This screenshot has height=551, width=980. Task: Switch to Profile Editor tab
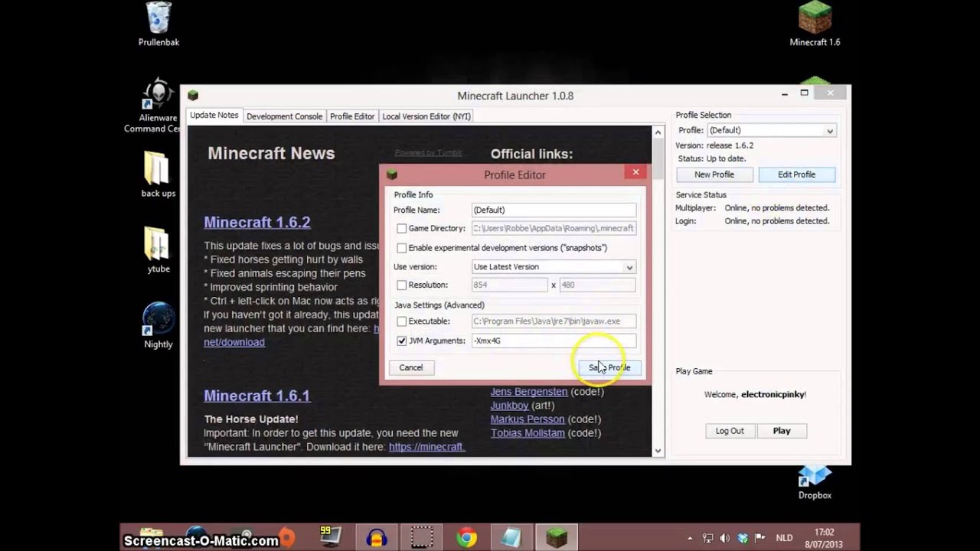[352, 116]
